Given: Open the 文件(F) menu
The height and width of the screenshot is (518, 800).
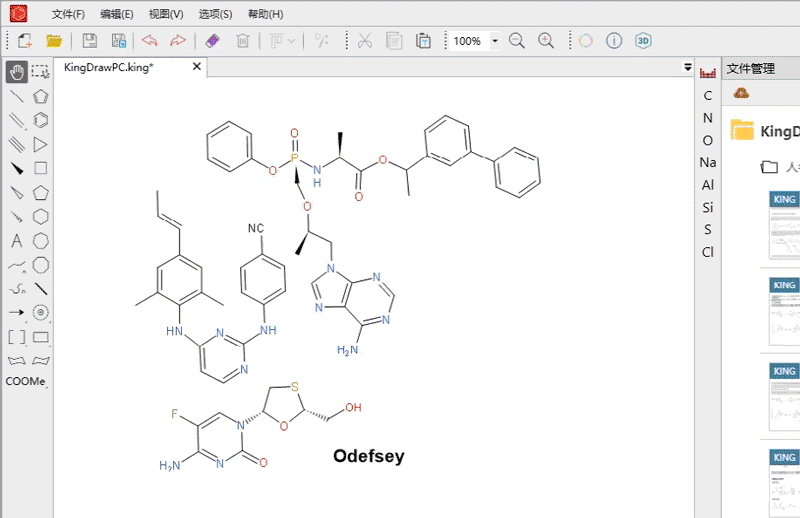Looking at the screenshot, I should coord(68,14).
